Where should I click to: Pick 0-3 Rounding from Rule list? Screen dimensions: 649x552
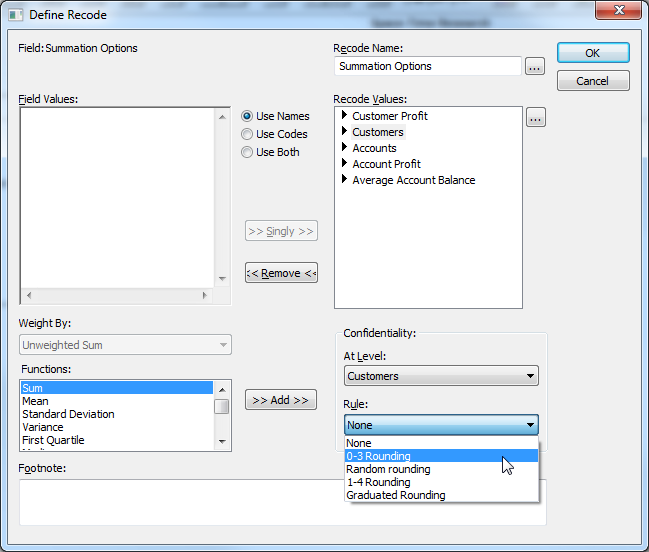[378, 456]
